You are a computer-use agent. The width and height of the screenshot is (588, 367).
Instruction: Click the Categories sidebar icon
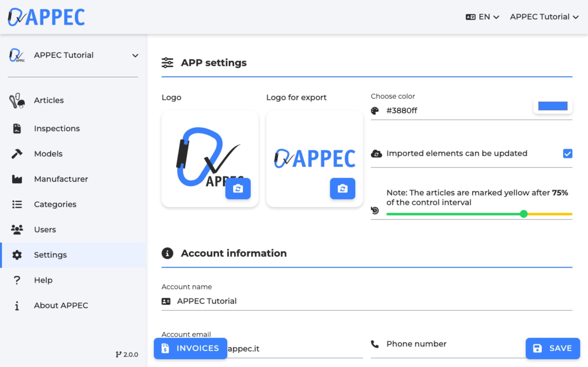17,204
